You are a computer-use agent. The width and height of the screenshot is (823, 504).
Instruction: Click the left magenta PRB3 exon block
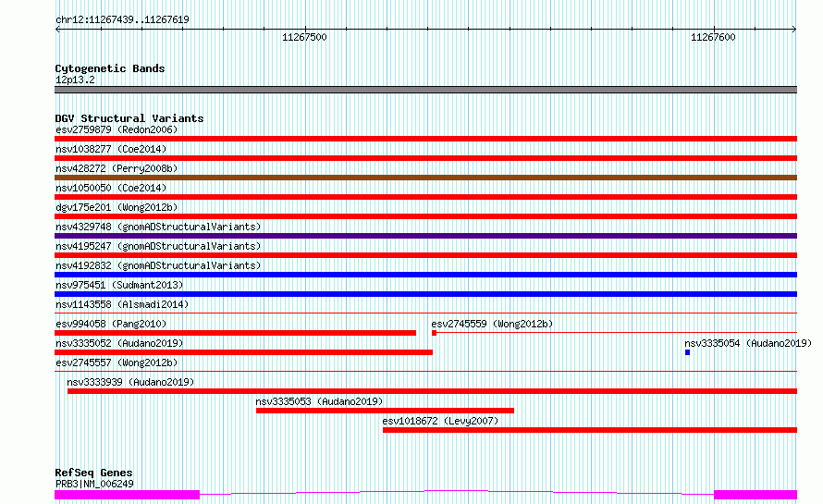point(127,495)
